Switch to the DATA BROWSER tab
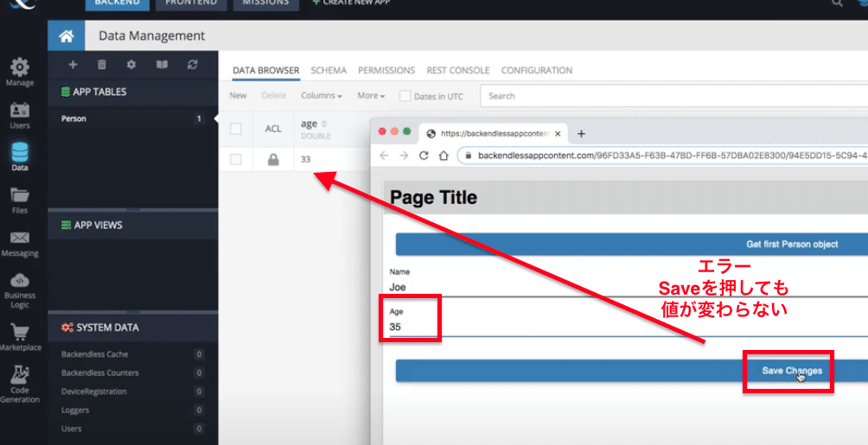Screen dimensions: 868x445 tap(265, 70)
